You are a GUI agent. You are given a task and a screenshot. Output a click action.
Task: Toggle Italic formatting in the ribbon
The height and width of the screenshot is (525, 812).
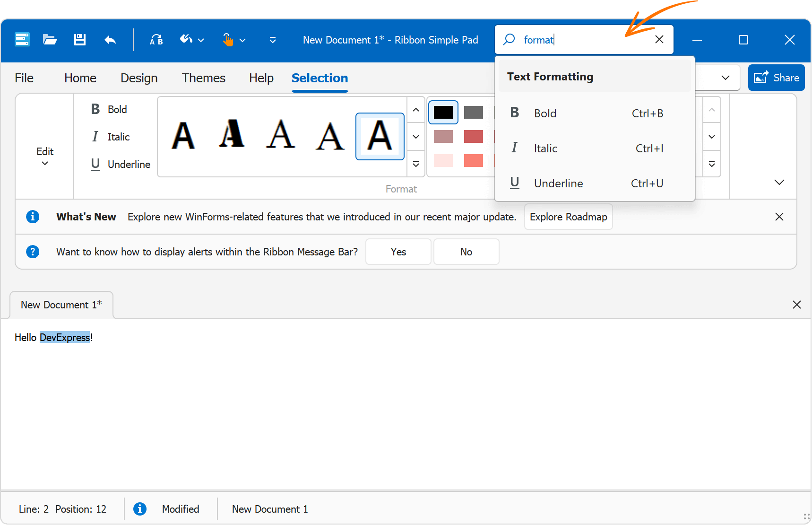click(x=112, y=136)
